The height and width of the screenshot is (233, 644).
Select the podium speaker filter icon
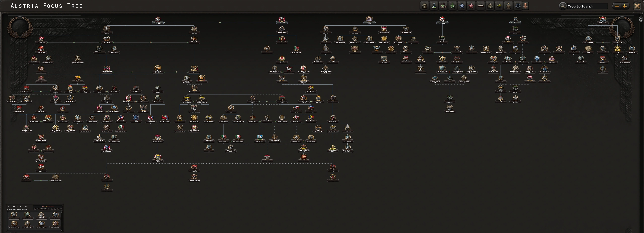(509, 6)
